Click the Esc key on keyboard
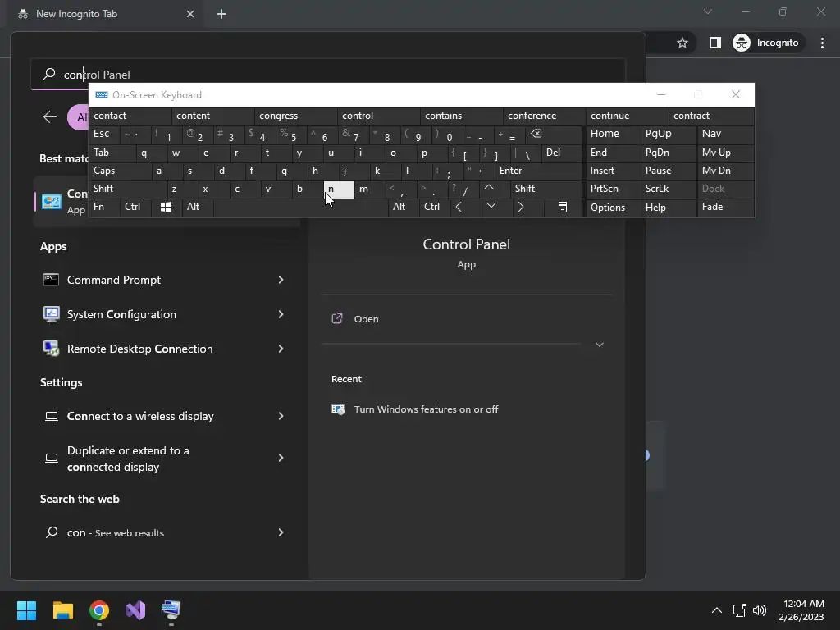Image resolution: width=840 pixels, height=630 pixels. point(104,134)
